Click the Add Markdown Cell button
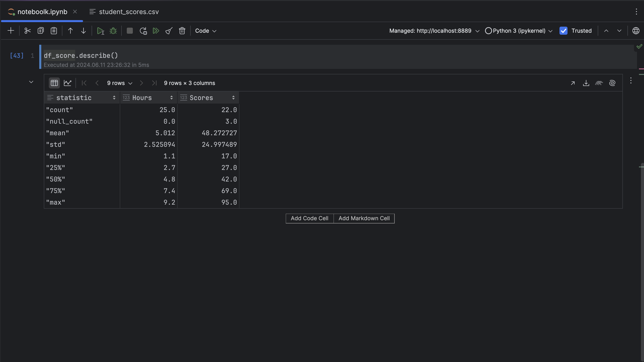The height and width of the screenshot is (362, 644). 364,218
